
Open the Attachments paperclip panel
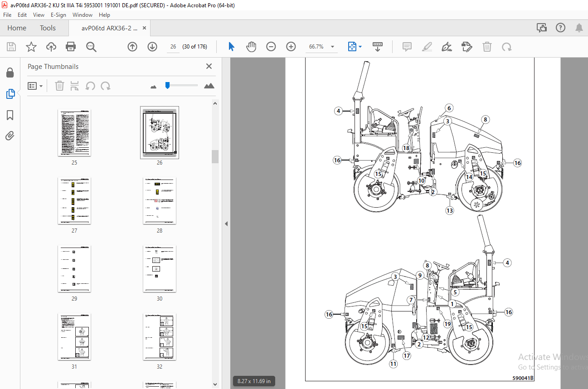(x=10, y=135)
